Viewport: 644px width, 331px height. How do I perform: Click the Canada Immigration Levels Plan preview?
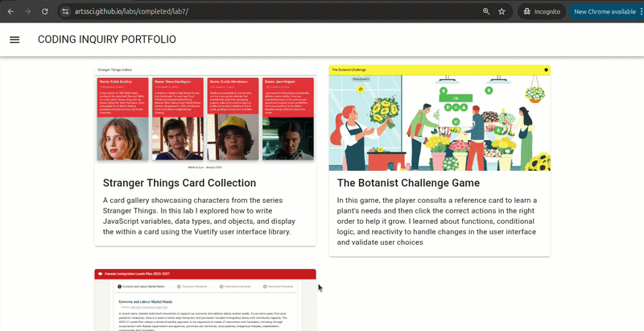pos(205,302)
